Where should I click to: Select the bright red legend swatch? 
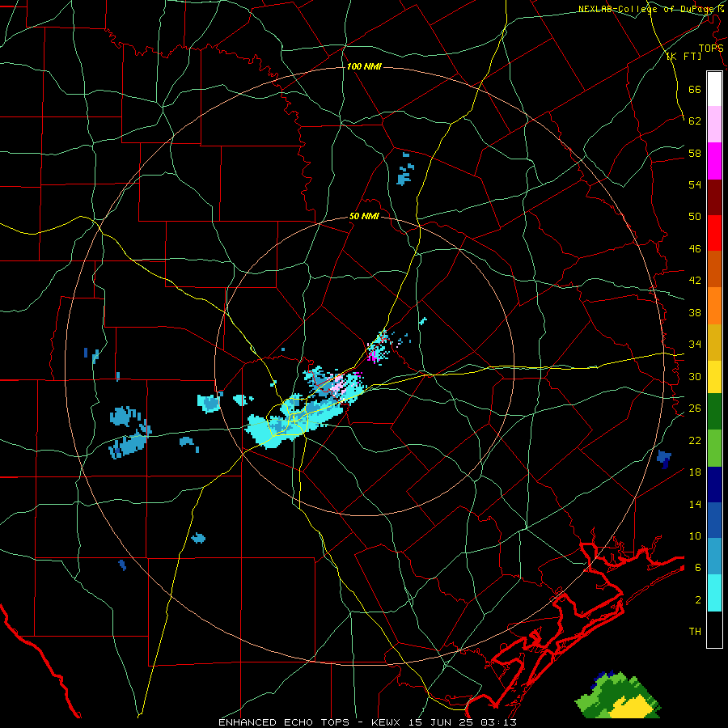pos(714,233)
